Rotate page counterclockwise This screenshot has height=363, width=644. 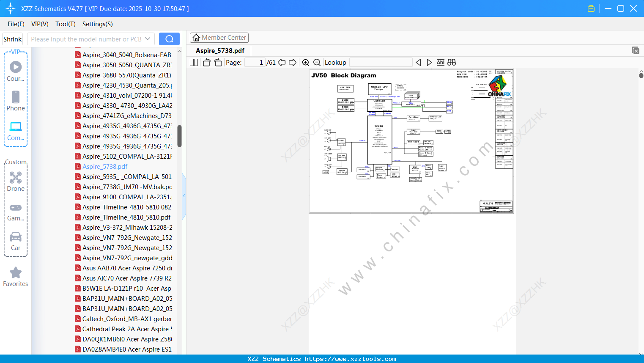[x=207, y=63]
